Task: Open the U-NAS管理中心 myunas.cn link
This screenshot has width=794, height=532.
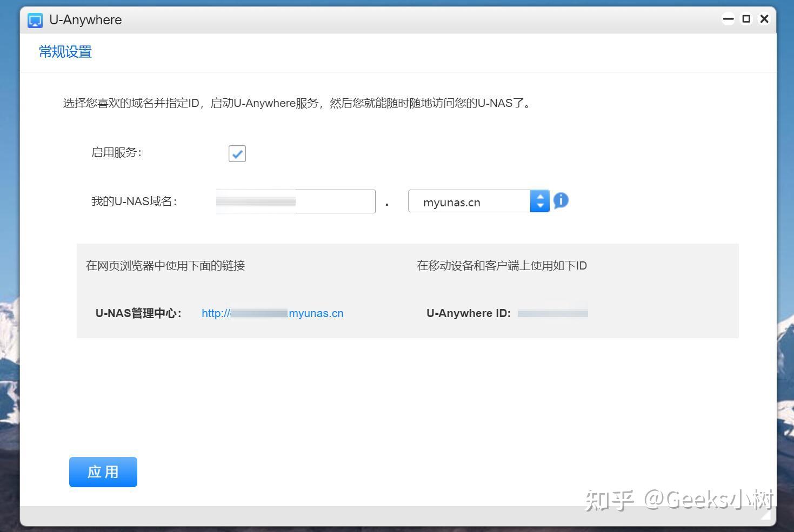Action: coord(272,313)
